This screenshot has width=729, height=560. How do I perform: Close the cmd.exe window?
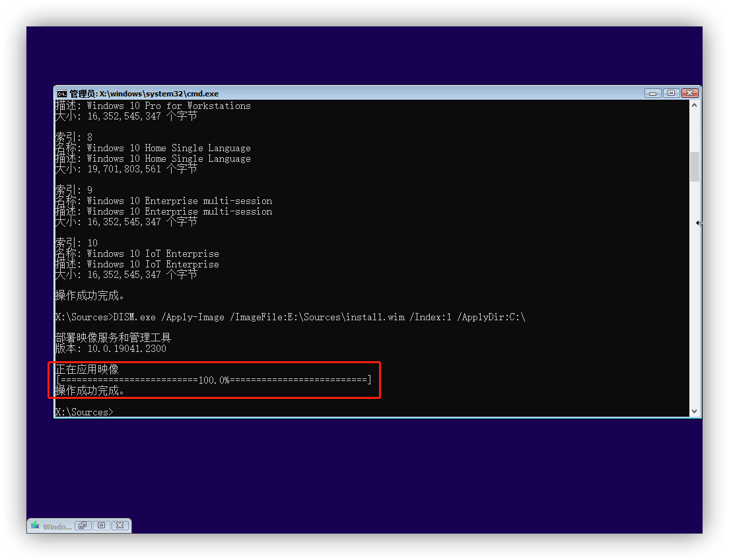(690, 93)
